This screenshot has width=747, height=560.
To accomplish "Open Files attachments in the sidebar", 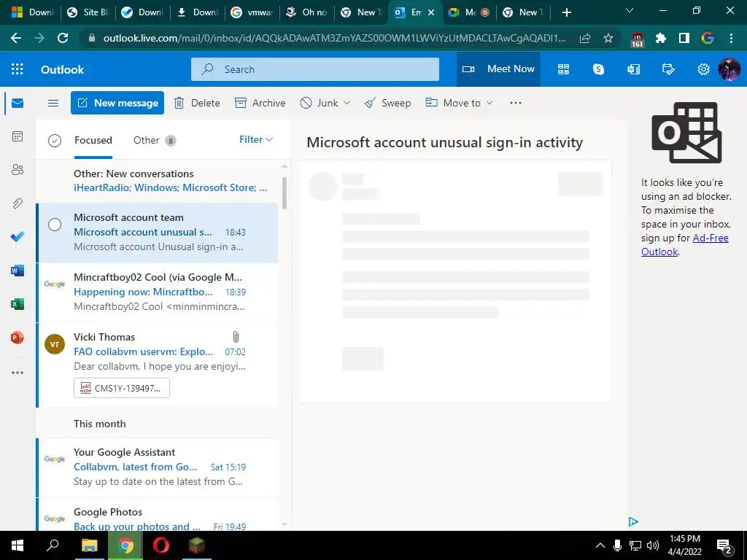I will coord(18,203).
